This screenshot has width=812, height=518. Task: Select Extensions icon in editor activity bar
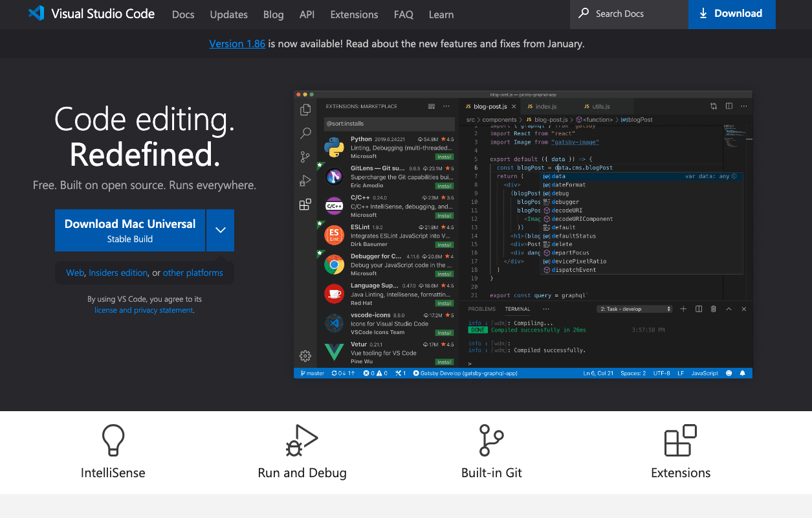click(305, 205)
